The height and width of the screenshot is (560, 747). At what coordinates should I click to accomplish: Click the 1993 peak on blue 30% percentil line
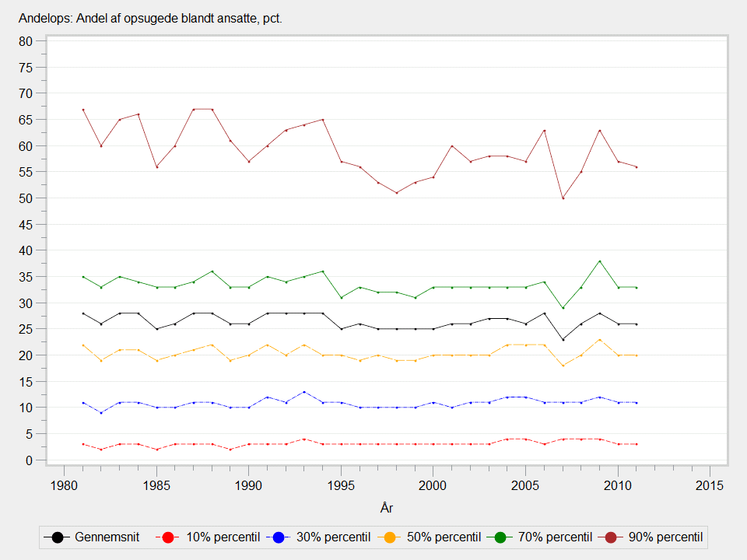click(x=304, y=392)
